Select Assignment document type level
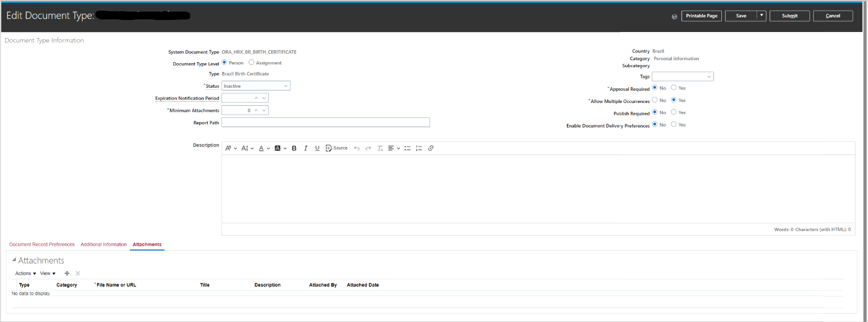The image size is (868, 322). tap(251, 62)
